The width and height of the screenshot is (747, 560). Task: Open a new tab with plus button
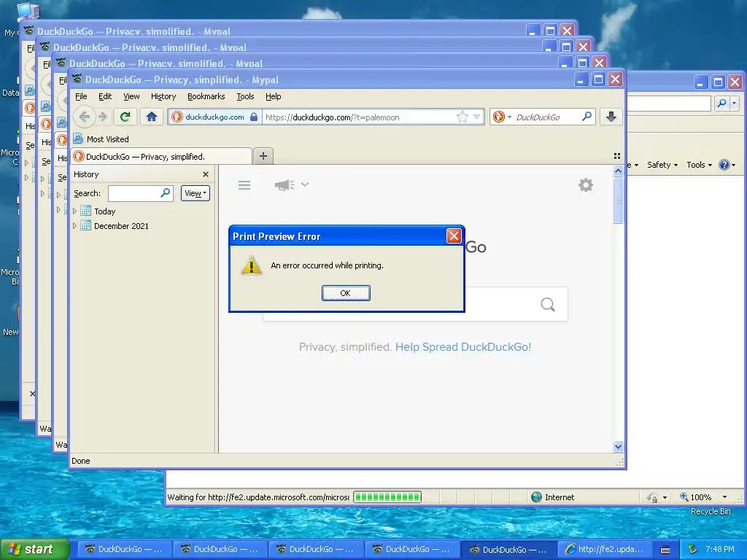[263, 156]
